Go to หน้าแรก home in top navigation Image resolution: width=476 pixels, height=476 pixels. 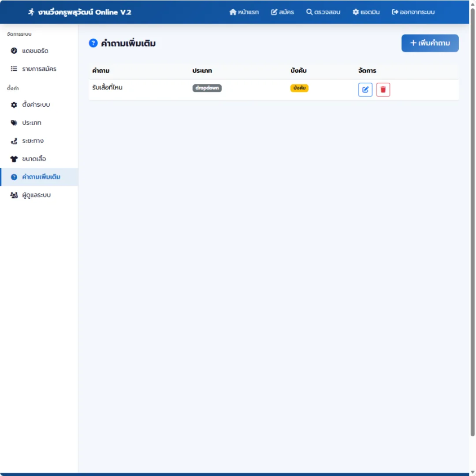tap(244, 12)
